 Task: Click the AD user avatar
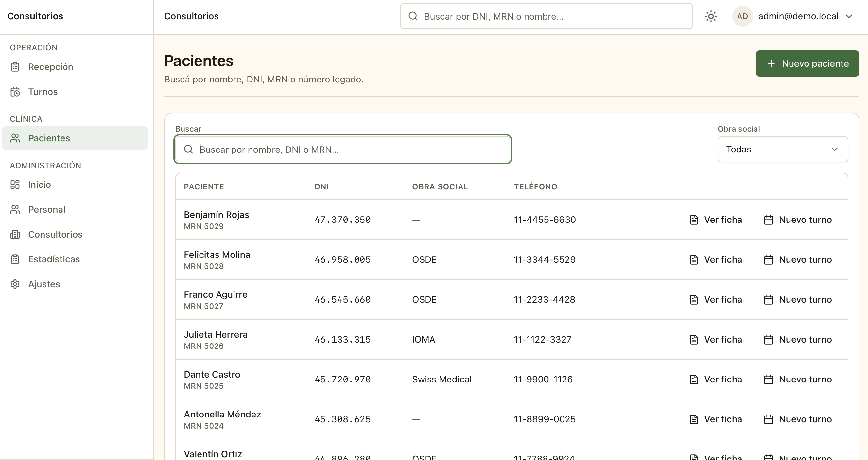point(742,16)
